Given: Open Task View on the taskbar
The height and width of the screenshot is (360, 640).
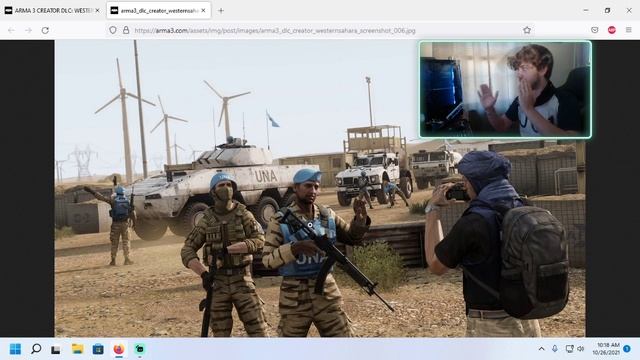Looking at the screenshot, I should pos(56,349).
